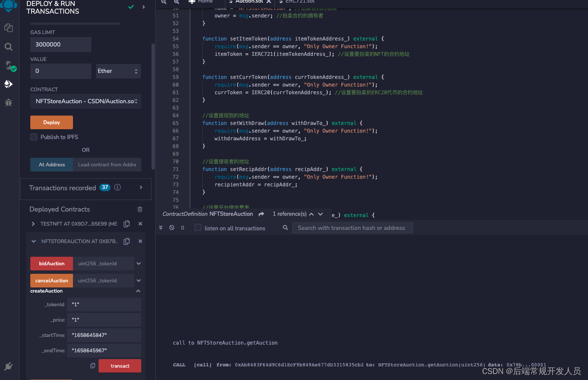Image resolution: width=588 pixels, height=380 pixels.
Task: Switch to the Auction.sol tab
Action: click(x=250, y=2)
